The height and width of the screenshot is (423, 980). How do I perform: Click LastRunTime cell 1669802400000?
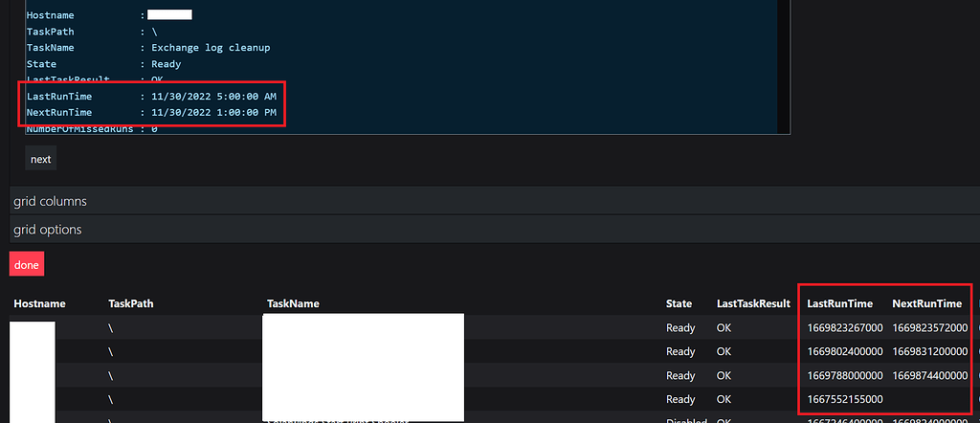[x=845, y=351]
